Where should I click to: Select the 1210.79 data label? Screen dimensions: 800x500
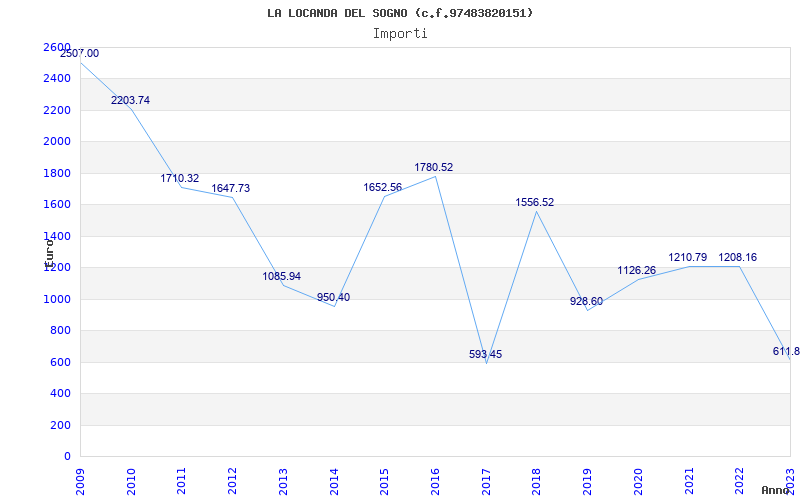pyautogui.click(x=688, y=258)
